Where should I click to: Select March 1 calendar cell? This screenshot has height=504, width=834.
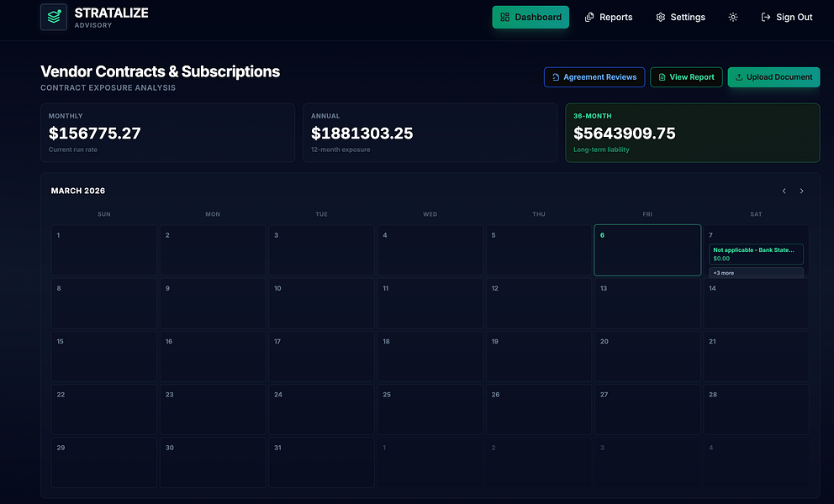tap(103, 249)
